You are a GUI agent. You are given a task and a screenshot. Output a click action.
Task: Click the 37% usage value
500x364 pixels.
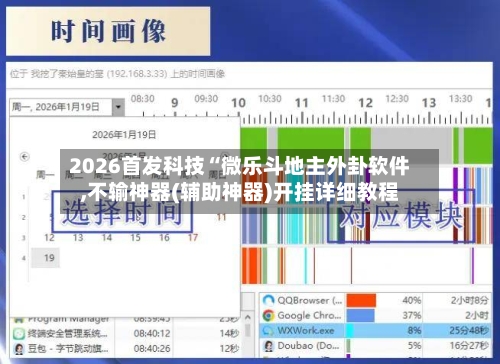[x=412, y=315]
